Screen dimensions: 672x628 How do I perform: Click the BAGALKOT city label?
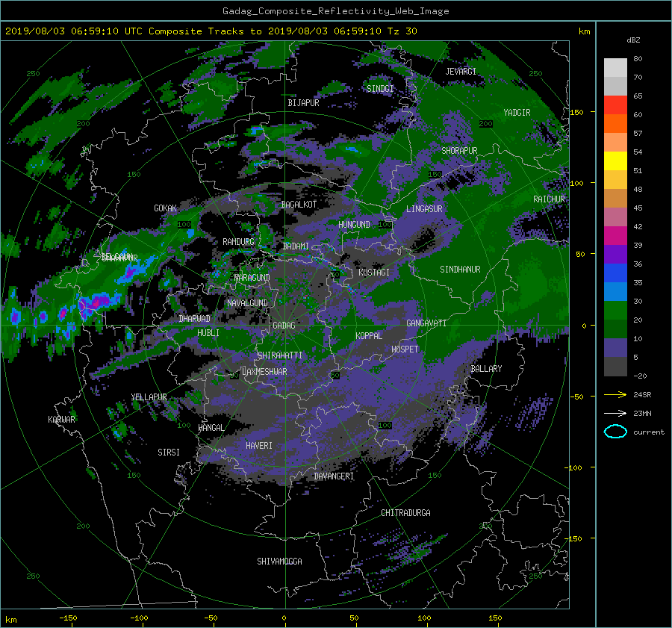tap(299, 205)
